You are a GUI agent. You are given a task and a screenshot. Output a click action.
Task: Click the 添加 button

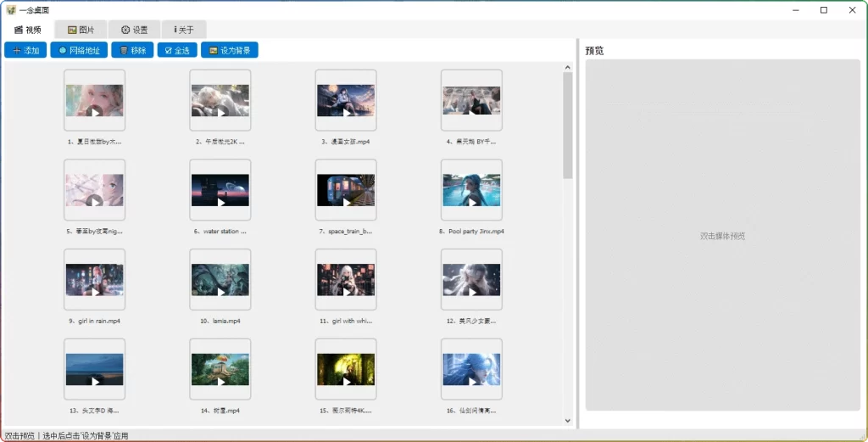[x=25, y=50]
